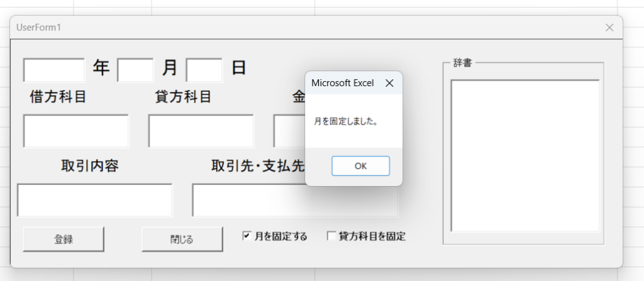Screen dimensions: 644x281
Task: Click the month input field before 月
Action: tap(136, 70)
